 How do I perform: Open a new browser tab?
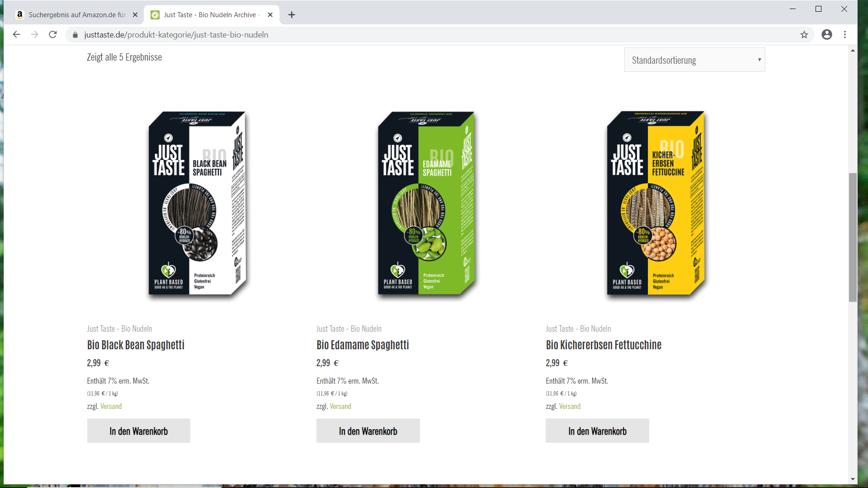(292, 15)
